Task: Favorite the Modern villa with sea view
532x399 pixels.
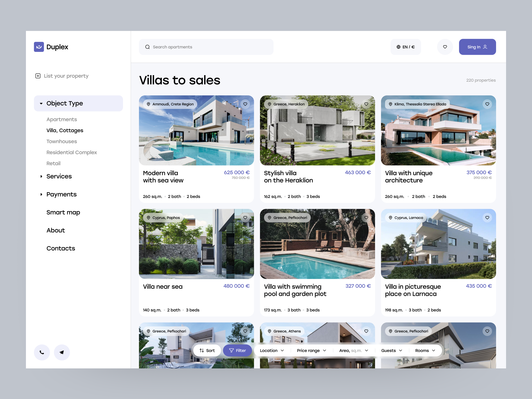Action: (245, 104)
